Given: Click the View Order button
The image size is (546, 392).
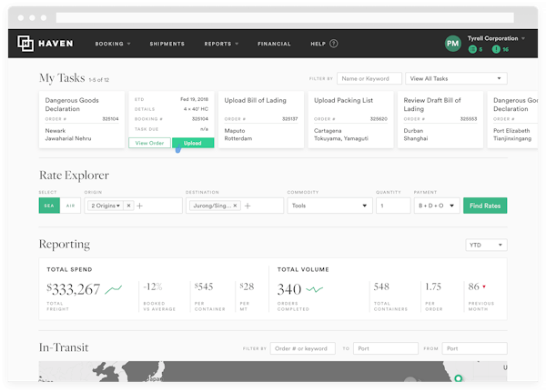Looking at the screenshot, I should 148,143.
